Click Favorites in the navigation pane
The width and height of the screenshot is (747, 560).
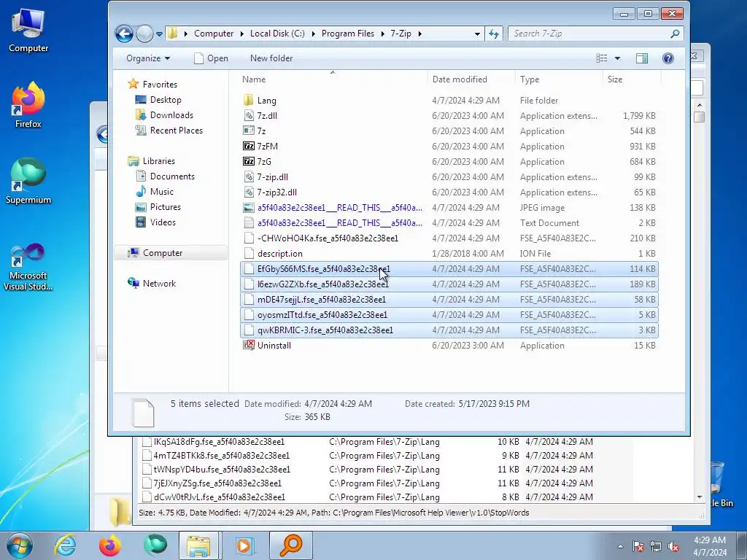click(x=160, y=85)
